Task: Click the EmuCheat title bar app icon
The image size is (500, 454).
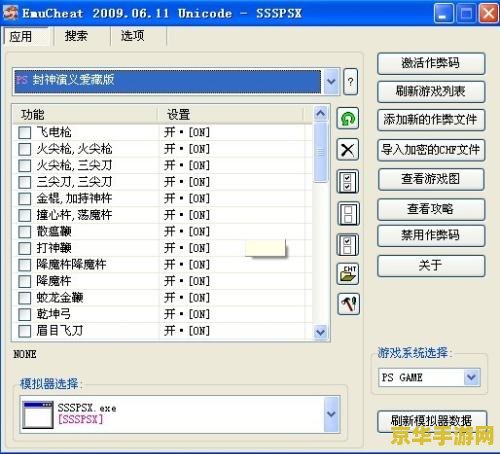Action: click(x=10, y=13)
